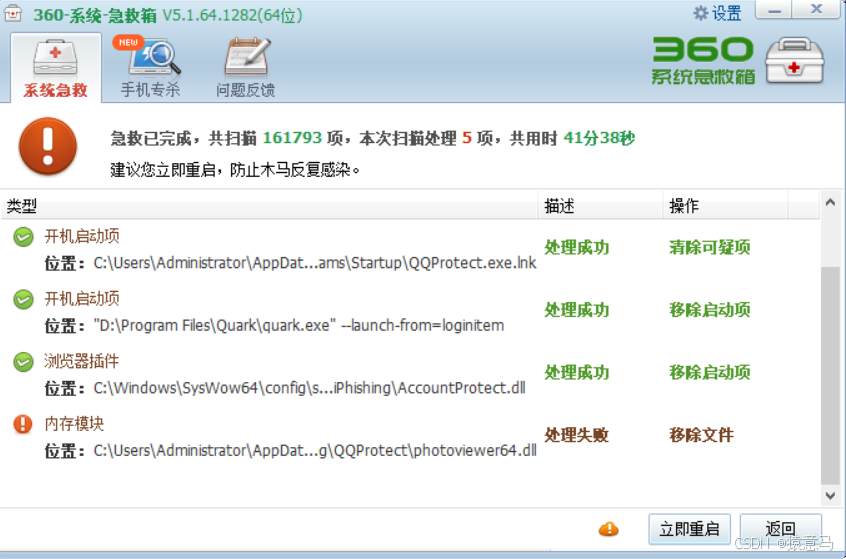Click green check icon of 浏览器插件 row
Viewport: 846px width, 559px height.
pos(23,362)
